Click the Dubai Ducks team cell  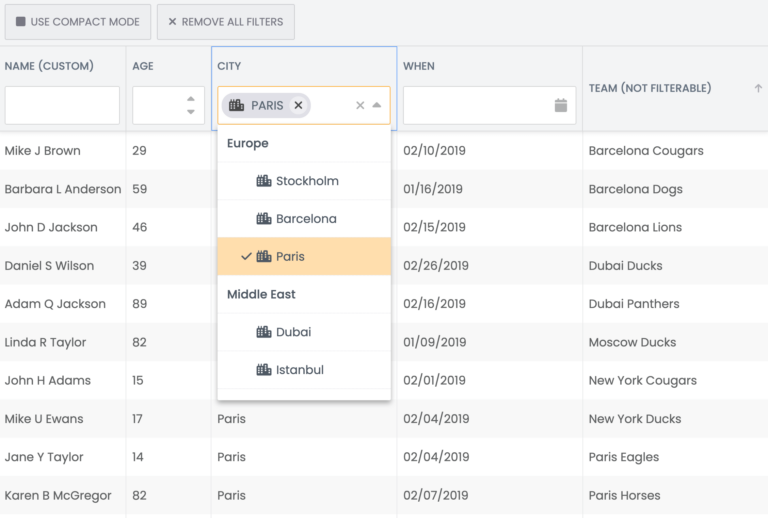[x=675, y=265]
